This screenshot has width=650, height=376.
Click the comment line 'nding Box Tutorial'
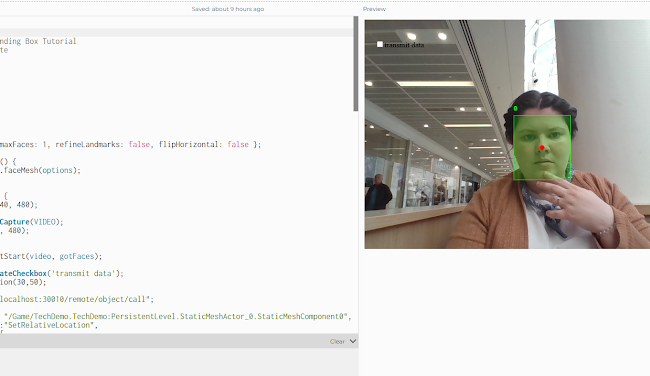38,41
